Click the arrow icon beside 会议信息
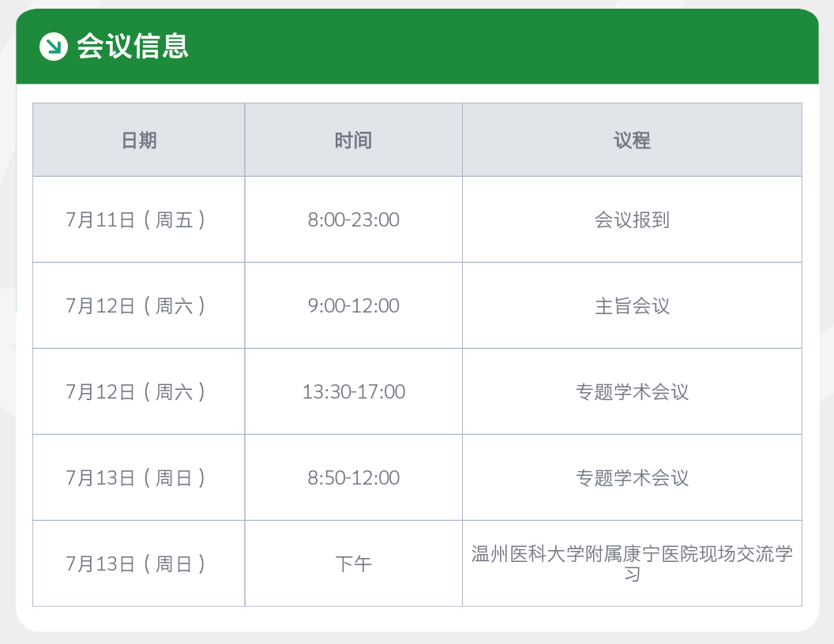 pos(54,47)
